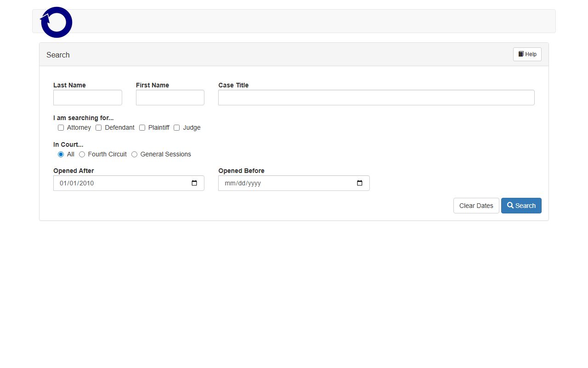Click the blue Search button
Viewport: 588px width, 368px height.
tap(521, 206)
